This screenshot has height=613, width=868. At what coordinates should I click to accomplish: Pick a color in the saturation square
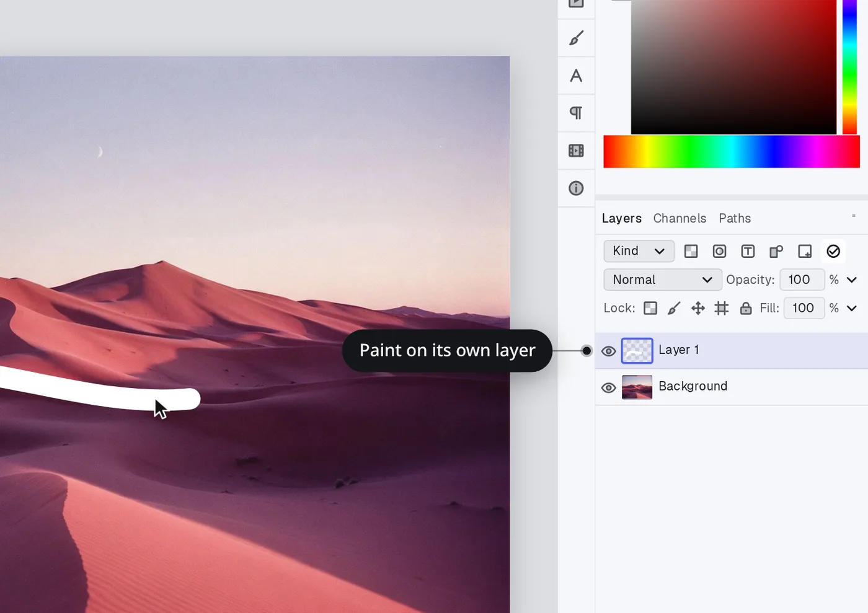[733, 66]
